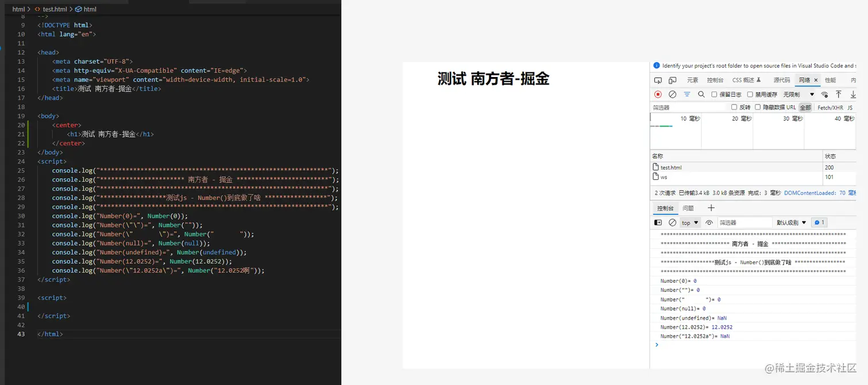This screenshot has width=868, height=385.
Task: Open the top context dropdown in console
Action: point(690,222)
